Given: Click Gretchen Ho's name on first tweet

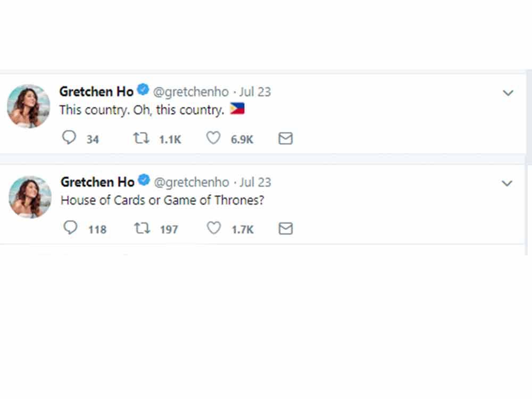Looking at the screenshot, I should 96,92.
